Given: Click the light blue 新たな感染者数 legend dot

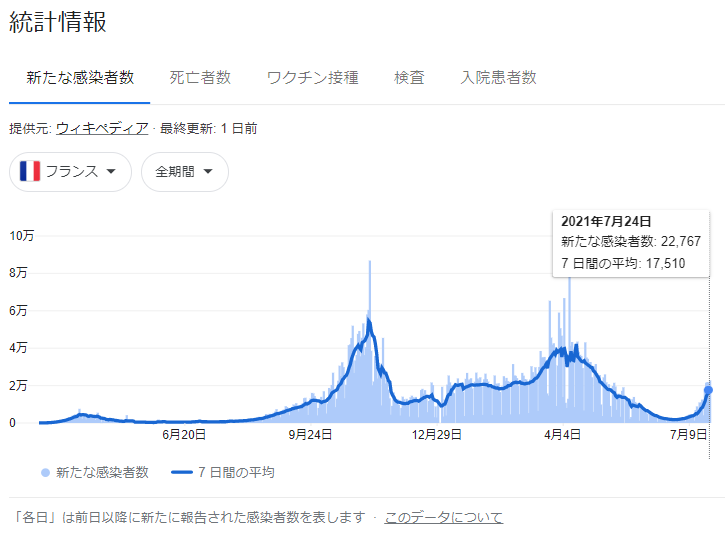Looking at the screenshot, I should click(x=46, y=472).
